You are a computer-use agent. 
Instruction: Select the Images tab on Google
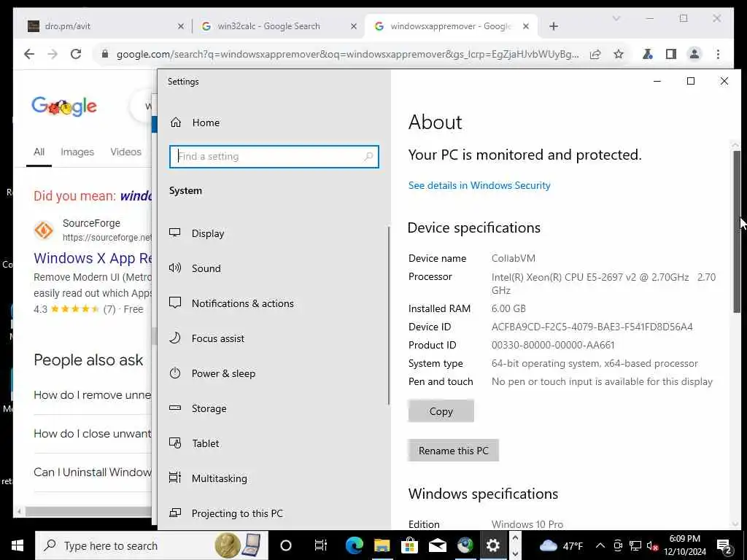tap(77, 152)
